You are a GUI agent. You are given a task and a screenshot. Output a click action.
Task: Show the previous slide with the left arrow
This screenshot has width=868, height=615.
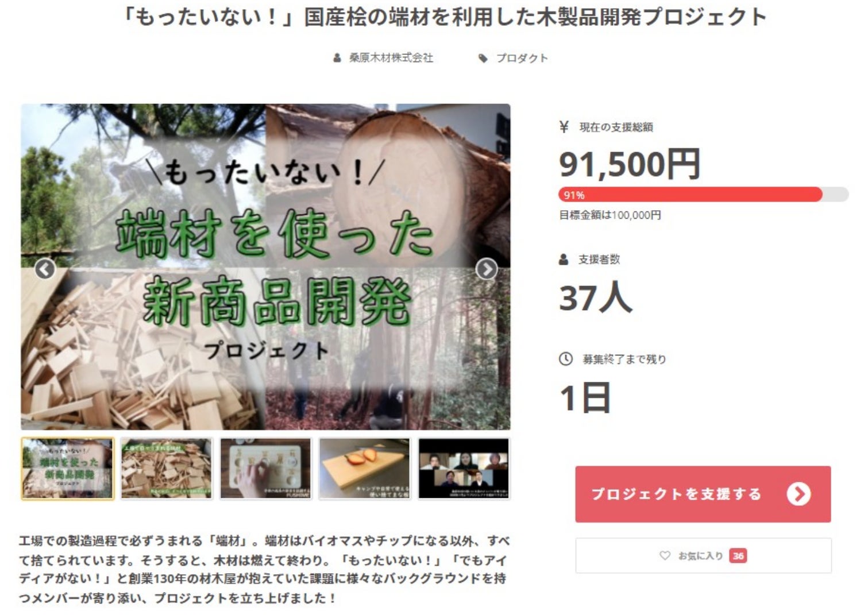45,268
